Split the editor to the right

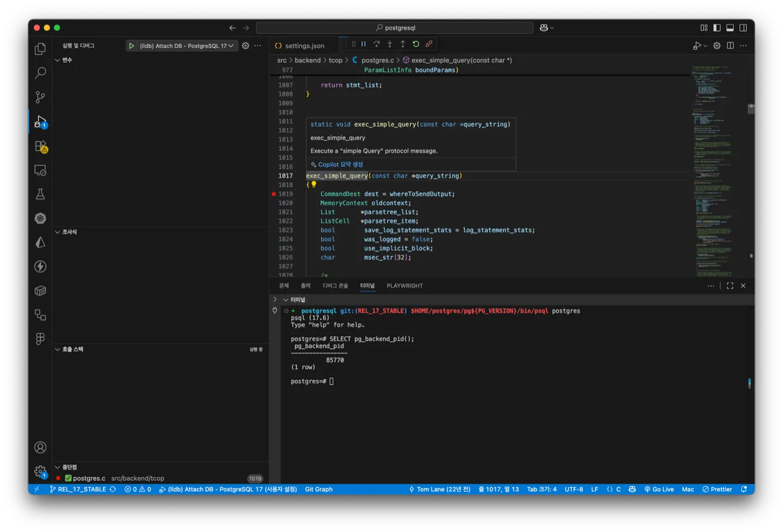click(730, 46)
